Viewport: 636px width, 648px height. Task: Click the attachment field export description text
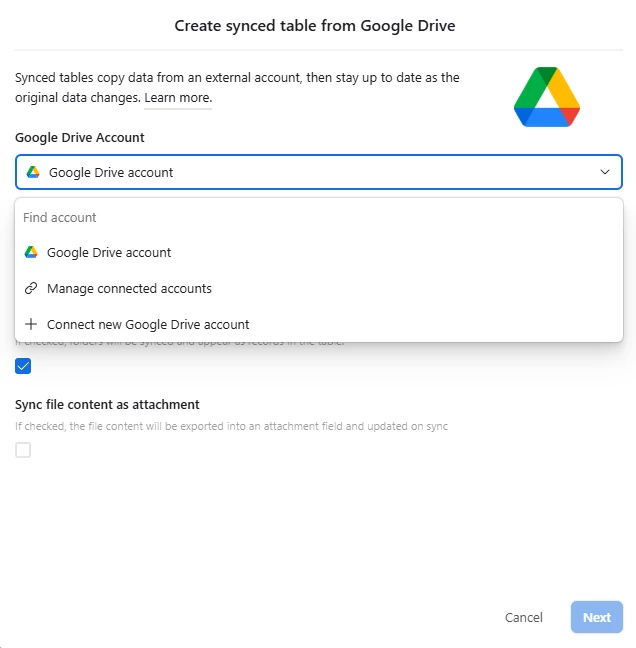point(231,426)
